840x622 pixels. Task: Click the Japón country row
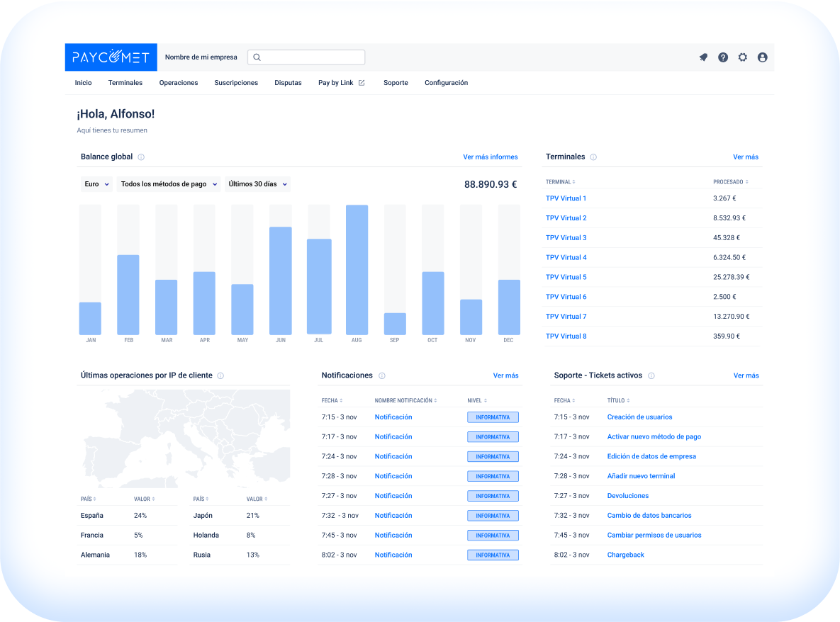point(240,516)
